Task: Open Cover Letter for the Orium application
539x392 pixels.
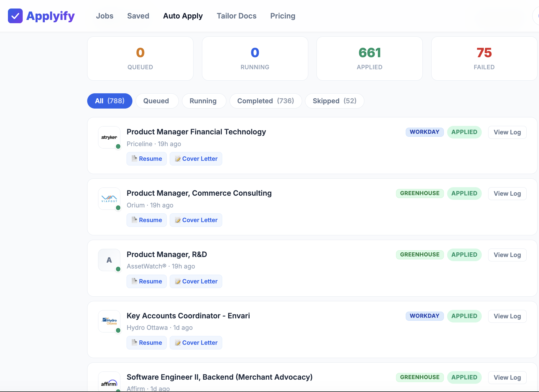Action: [196, 220]
